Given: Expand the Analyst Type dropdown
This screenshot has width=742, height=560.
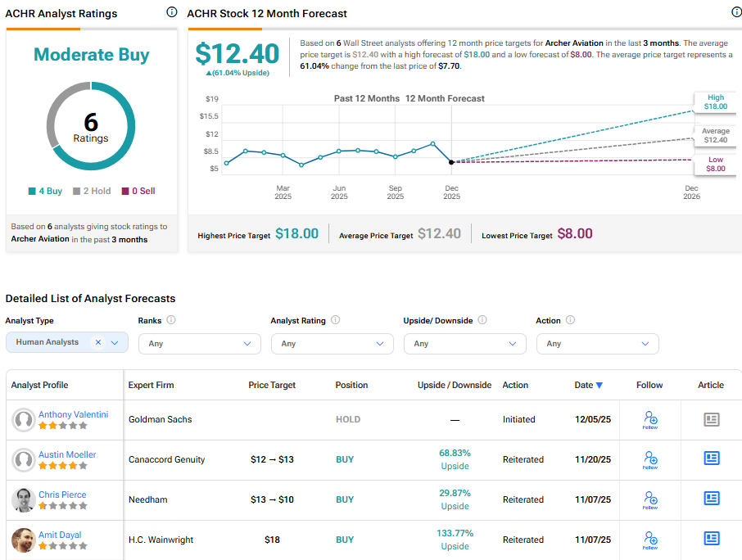Looking at the screenshot, I should click(115, 343).
